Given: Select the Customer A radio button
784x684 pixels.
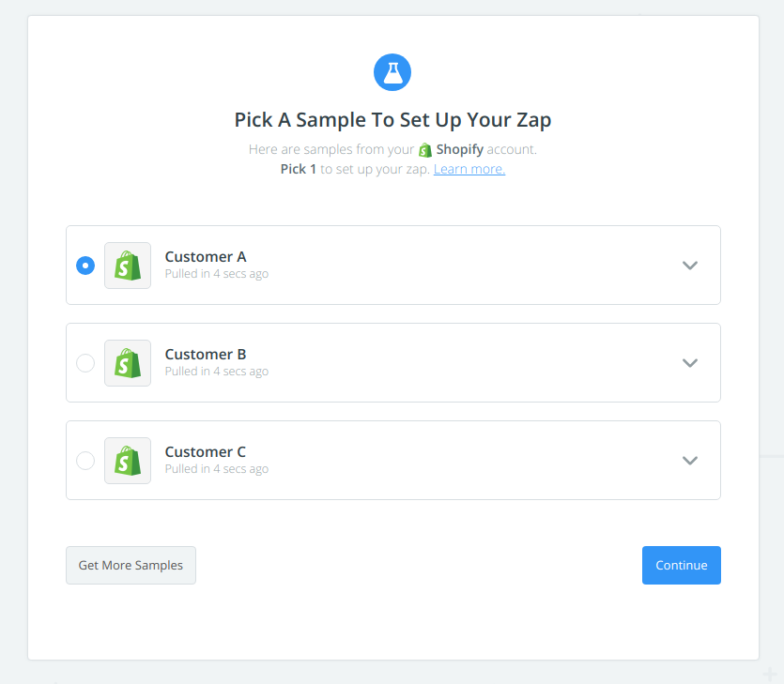Looking at the screenshot, I should click(85, 266).
